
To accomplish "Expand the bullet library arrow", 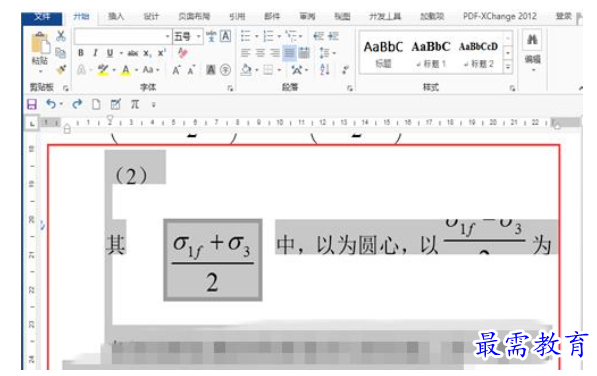I will click(x=257, y=37).
